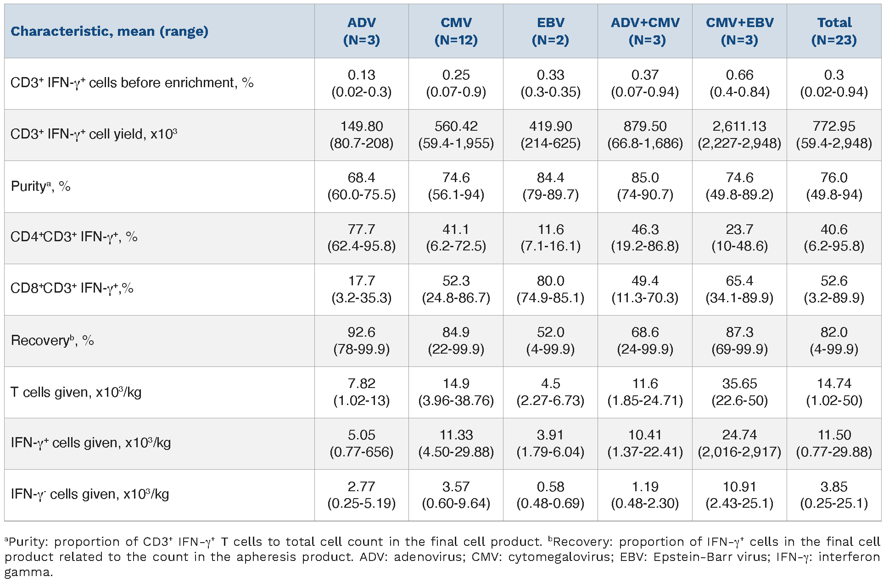Select the EBV CD8+CD3+ value 80.0
The height and width of the screenshot is (588, 889).
pyautogui.click(x=550, y=281)
